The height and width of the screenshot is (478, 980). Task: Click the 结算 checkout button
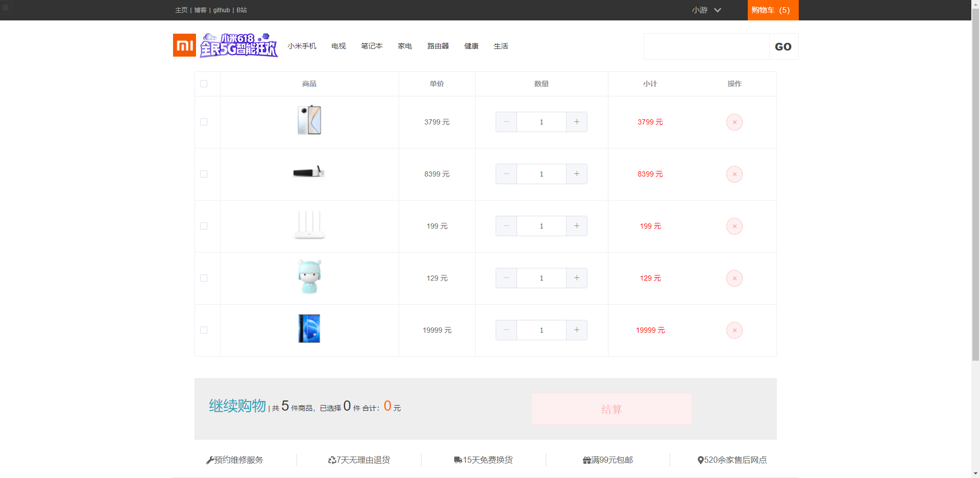pos(611,409)
